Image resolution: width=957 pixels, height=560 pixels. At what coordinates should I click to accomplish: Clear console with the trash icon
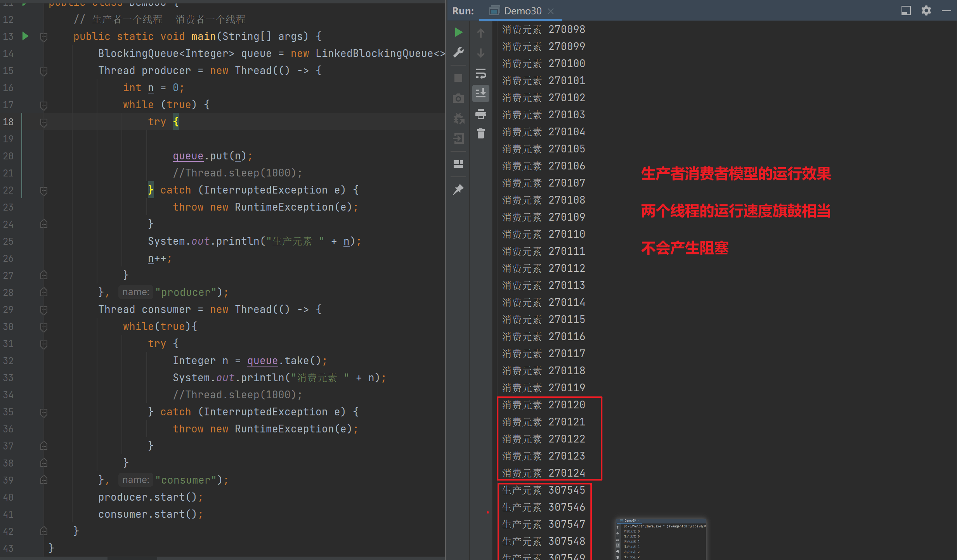tap(480, 134)
